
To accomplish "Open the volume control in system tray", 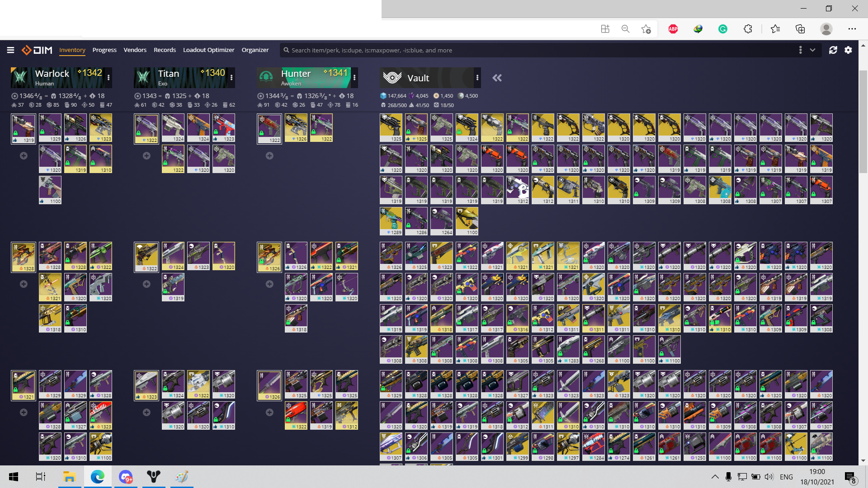I will pos(769,477).
